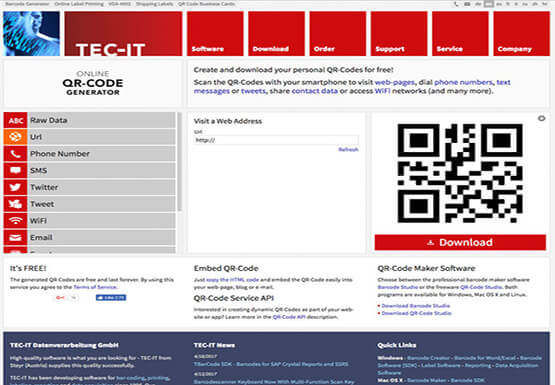
Task: Open the TBarCode SDK news link
Action: [x=271, y=364]
